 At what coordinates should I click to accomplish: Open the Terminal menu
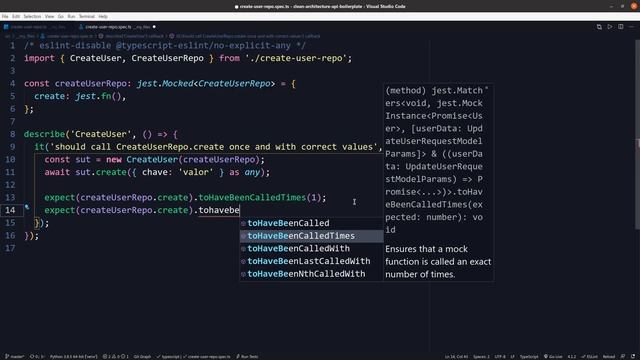click(87, 16)
